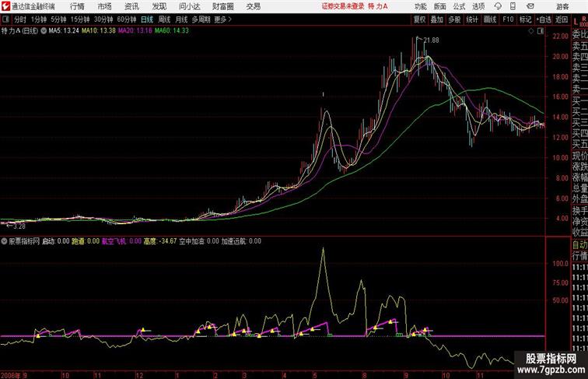The height and width of the screenshot is (379, 588).
Task: Click the 画线 drawing tools button
Action: pyautogui.click(x=490, y=19)
